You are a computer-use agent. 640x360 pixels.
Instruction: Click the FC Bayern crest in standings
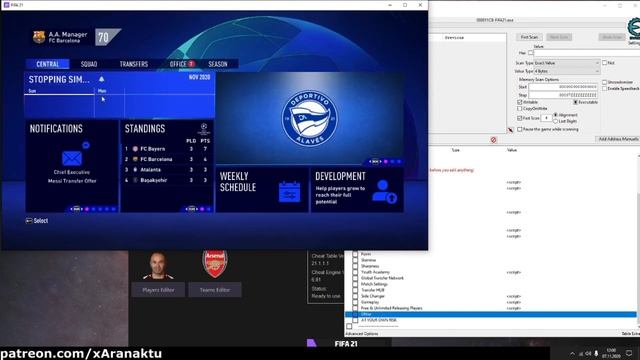135,149
